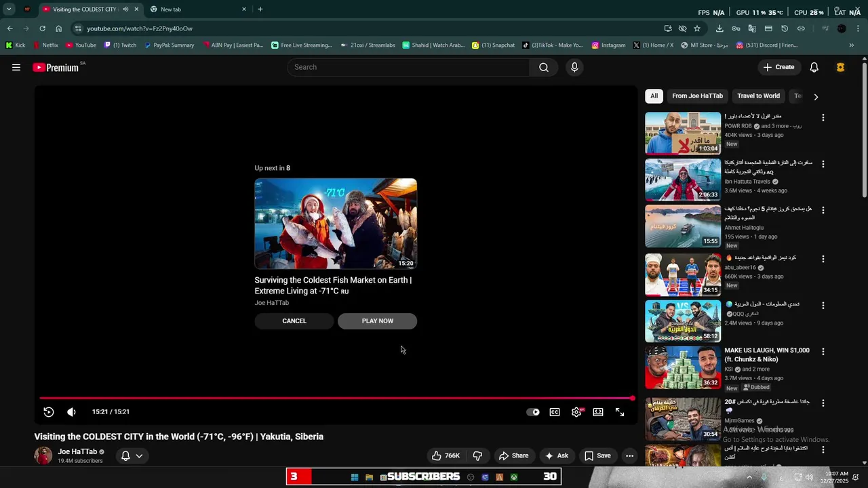Open a new tab with plus button

tap(260, 9)
